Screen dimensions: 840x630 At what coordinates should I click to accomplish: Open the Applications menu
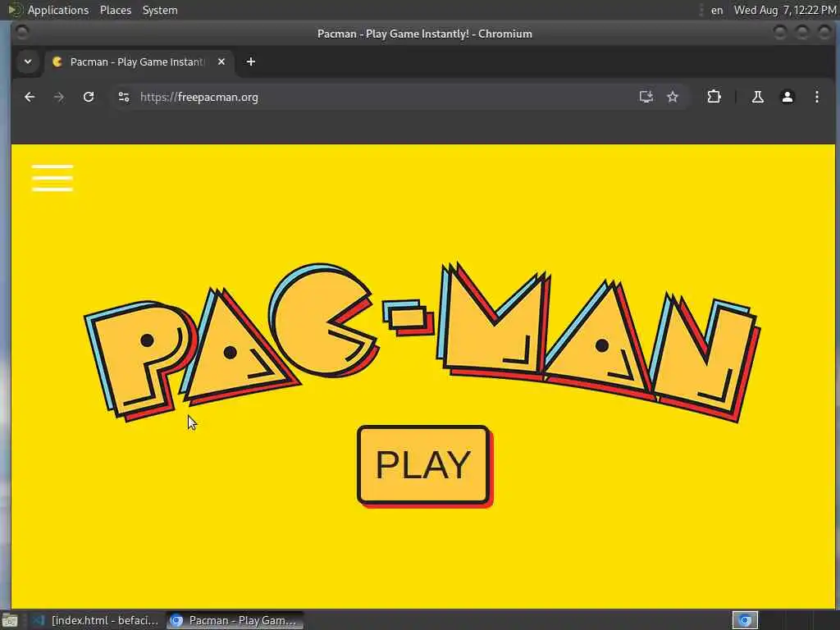tap(58, 10)
